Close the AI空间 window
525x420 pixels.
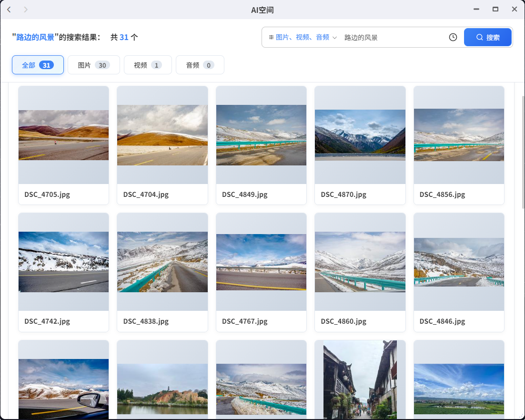(515, 10)
